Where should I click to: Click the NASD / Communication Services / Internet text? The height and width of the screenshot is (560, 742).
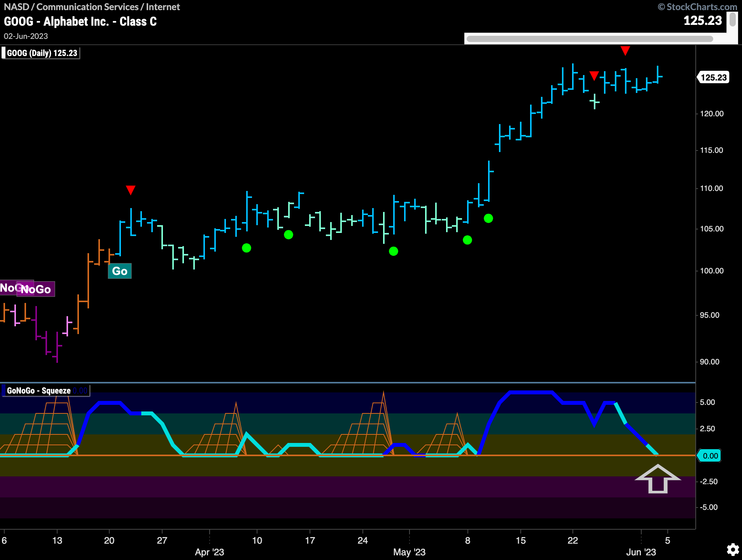point(92,7)
